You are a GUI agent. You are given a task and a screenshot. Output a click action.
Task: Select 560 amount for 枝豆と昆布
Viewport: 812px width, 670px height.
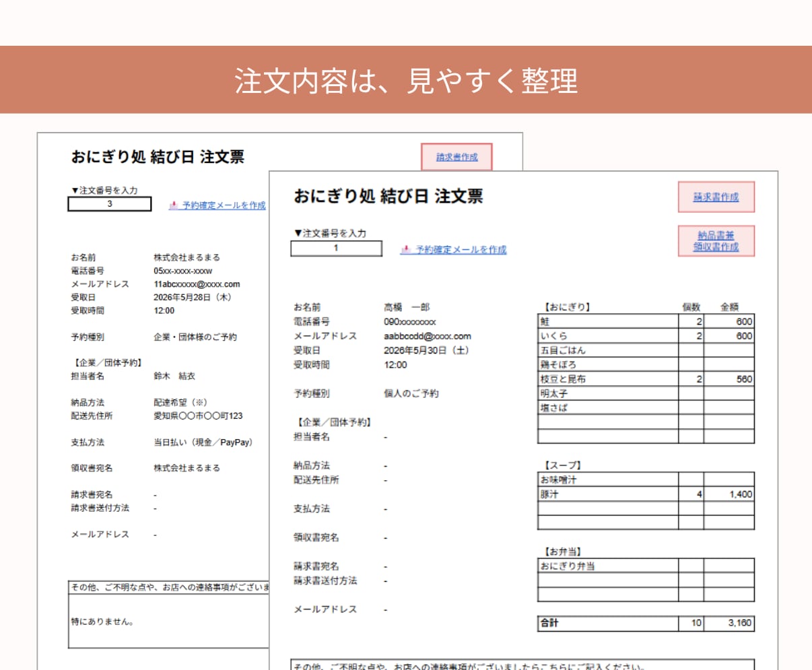(x=729, y=379)
